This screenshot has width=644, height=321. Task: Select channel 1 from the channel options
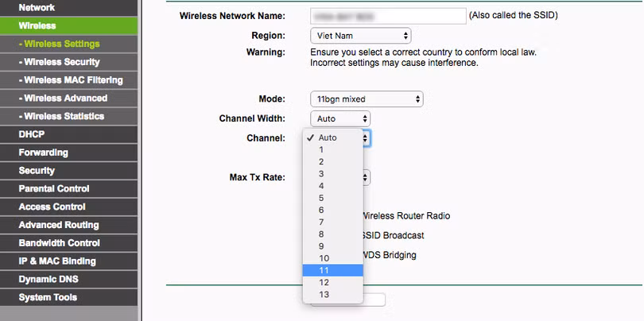point(332,149)
